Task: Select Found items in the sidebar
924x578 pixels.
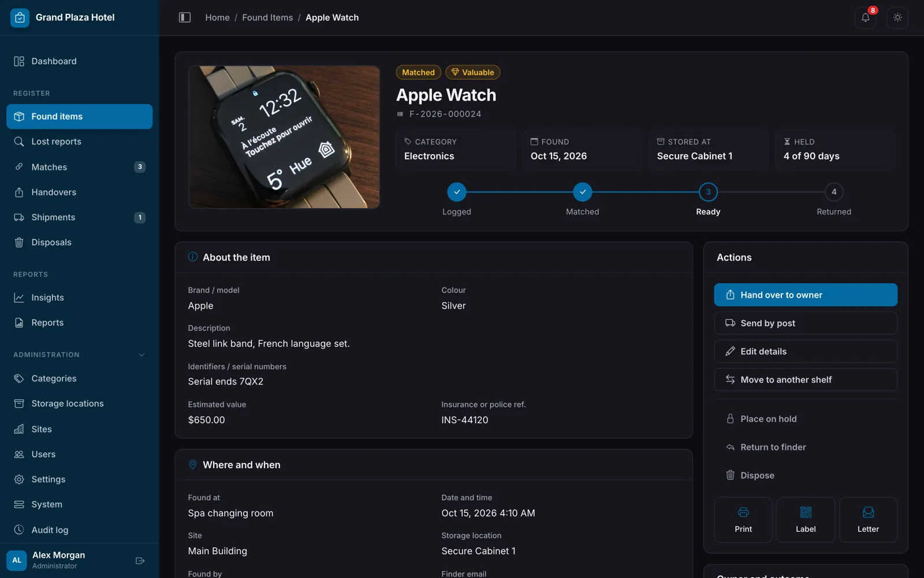Action: (80, 116)
